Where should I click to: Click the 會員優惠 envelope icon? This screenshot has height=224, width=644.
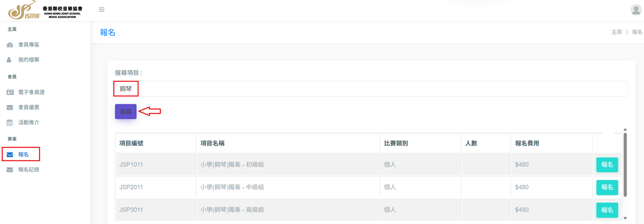point(10,107)
